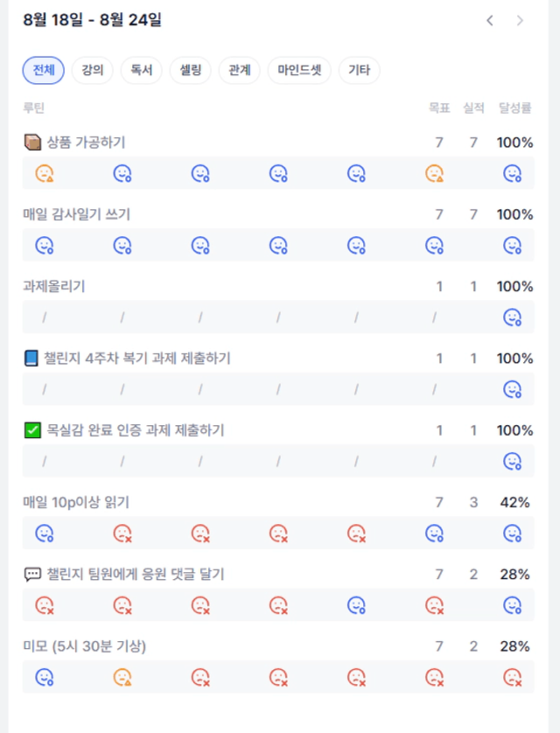Click the orange partial face on 상품 가공하기's first day

45,173
